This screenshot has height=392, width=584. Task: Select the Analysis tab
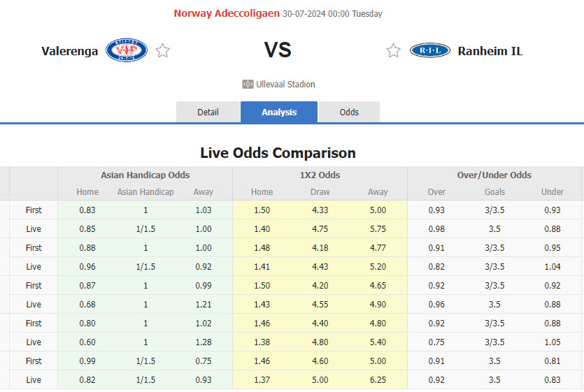[x=279, y=112]
